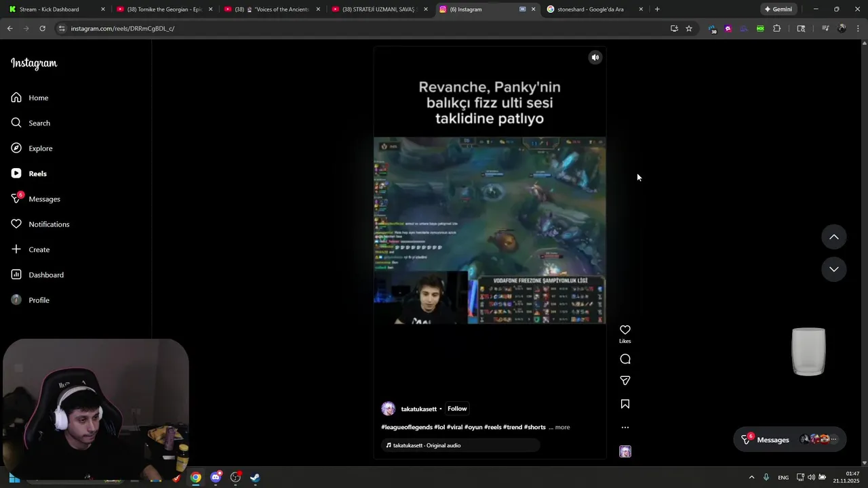Reload the current page
Viewport: 868px width, 488px height.
pyautogui.click(x=42, y=28)
